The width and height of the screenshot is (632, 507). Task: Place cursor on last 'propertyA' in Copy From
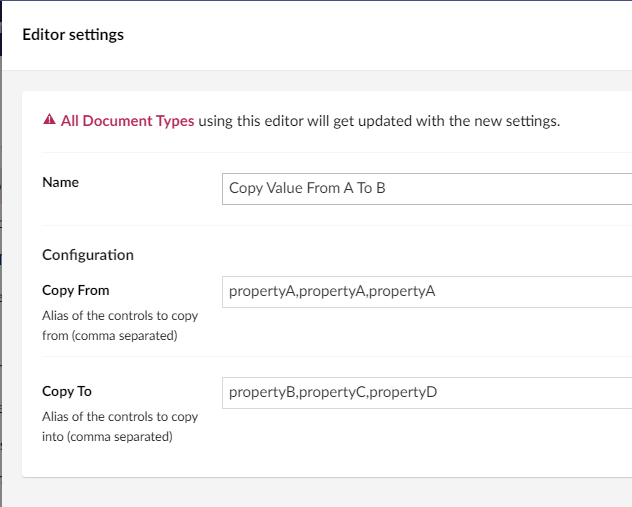[x=402, y=292]
